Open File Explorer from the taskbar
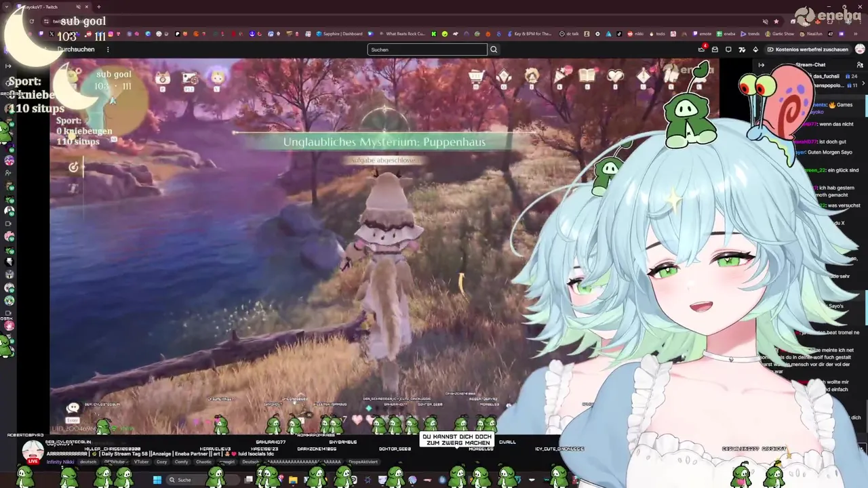Screen dimensions: 868x488 point(293,480)
